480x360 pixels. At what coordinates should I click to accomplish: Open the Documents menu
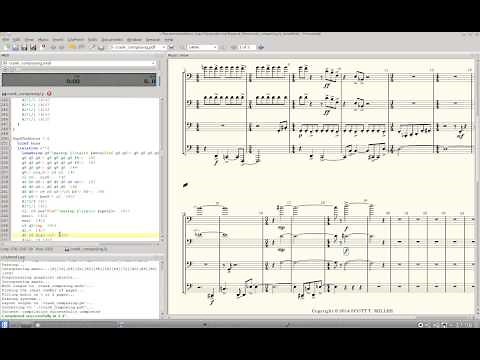click(112, 40)
